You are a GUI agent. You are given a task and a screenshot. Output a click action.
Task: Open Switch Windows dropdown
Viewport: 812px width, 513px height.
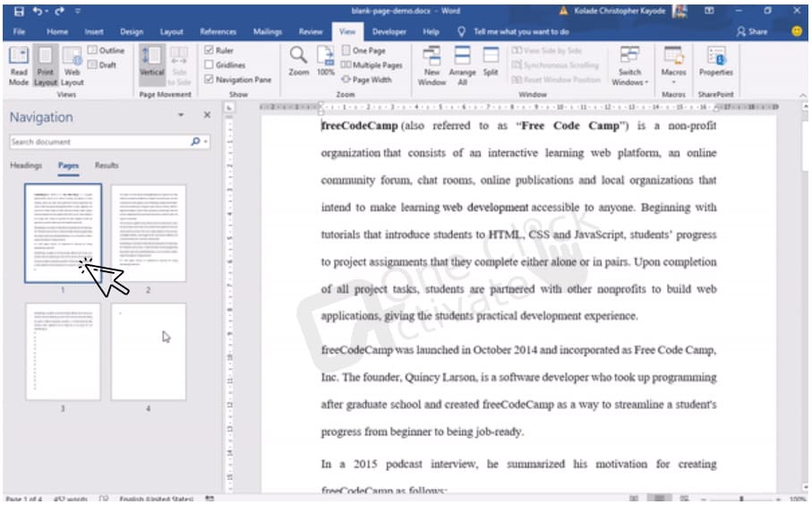[x=629, y=65]
